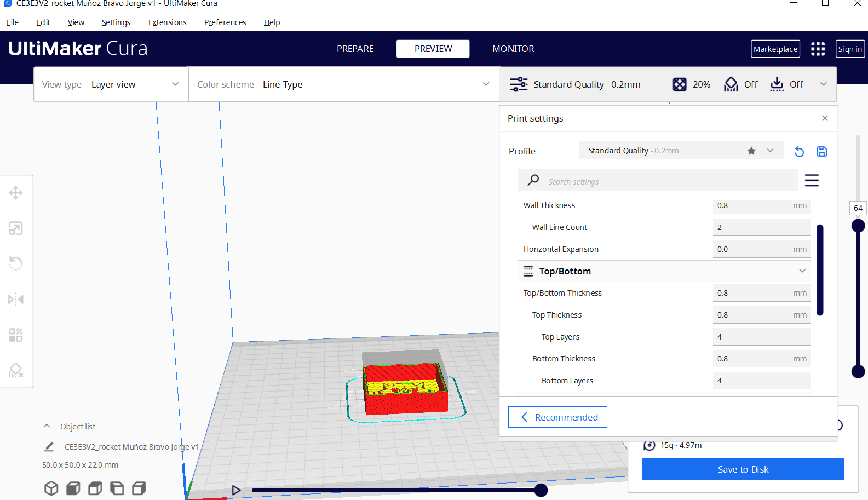Image resolution: width=868 pixels, height=500 pixels.
Task: Switch to right side view icon
Action: pyautogui.click(x=139, y=488)
